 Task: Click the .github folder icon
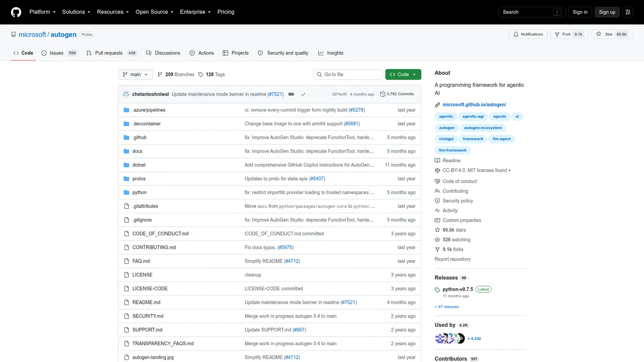pos(126,137)
